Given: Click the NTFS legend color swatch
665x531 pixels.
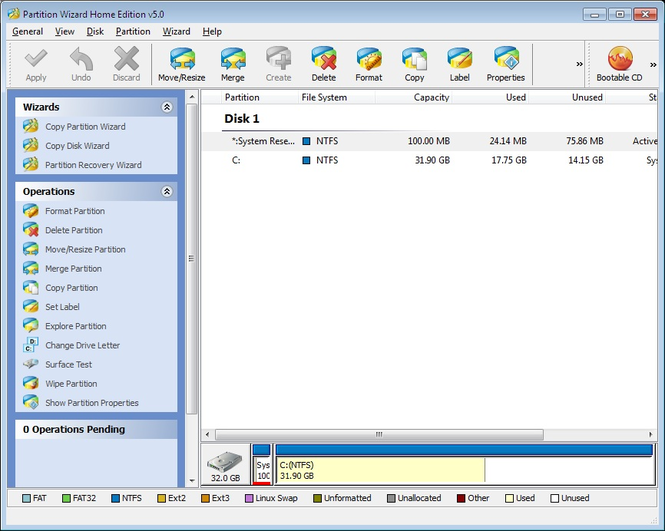Looking at the screenshot, I should tap(115, 498).
